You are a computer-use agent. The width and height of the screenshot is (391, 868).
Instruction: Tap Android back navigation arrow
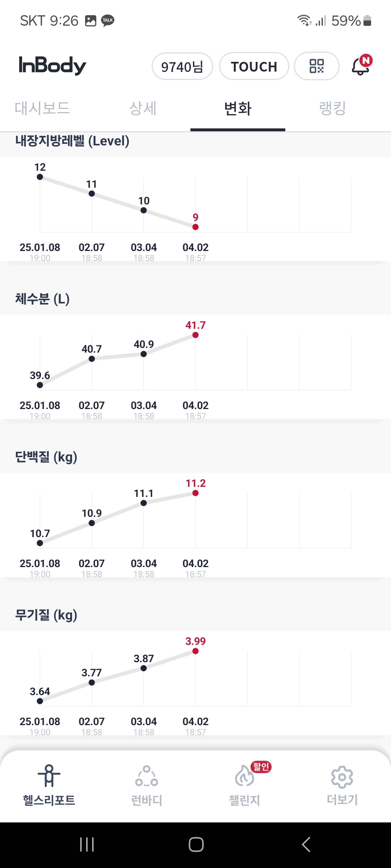[306, 844]
